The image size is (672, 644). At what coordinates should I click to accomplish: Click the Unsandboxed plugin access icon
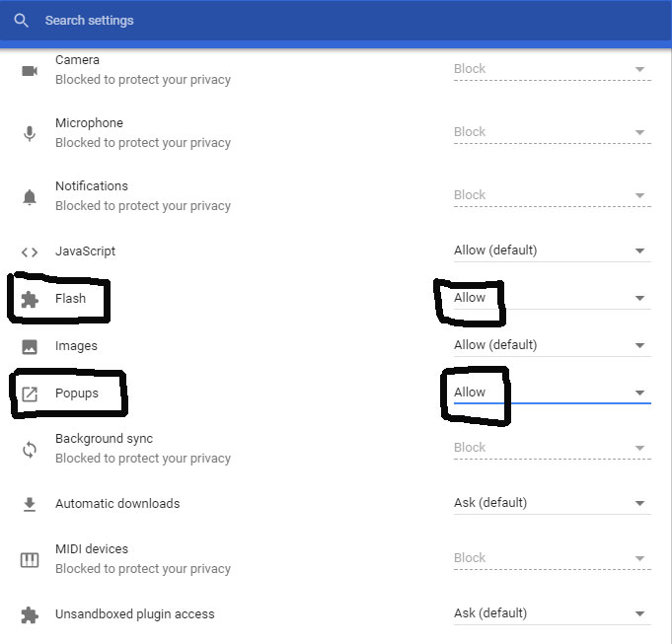(x=30, y=614)
